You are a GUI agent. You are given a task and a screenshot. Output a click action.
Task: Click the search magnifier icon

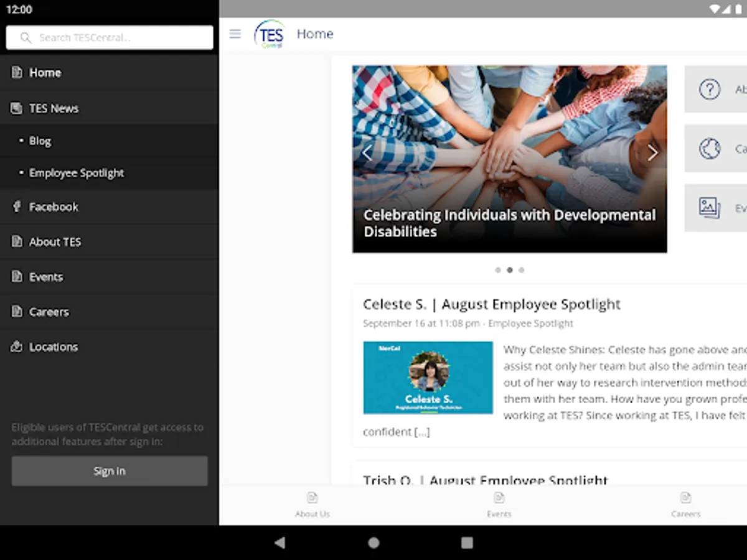[x=26, y=37]
